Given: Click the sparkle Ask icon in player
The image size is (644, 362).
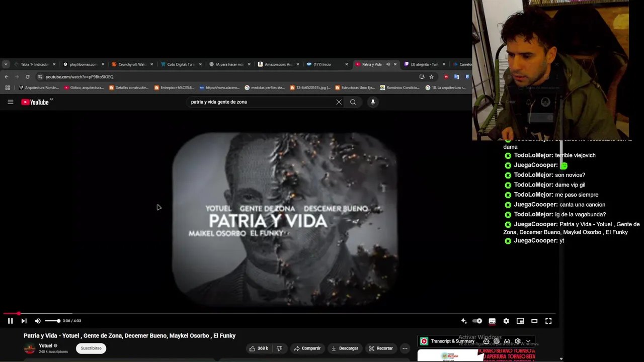Looking at the screenshot, I should click(x=464, y=321).
